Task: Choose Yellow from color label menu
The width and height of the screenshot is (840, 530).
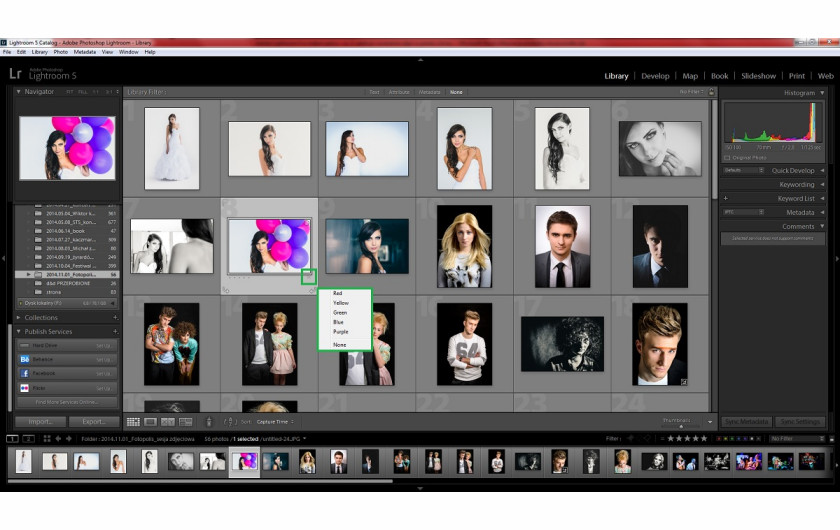Action: (345, 303)
